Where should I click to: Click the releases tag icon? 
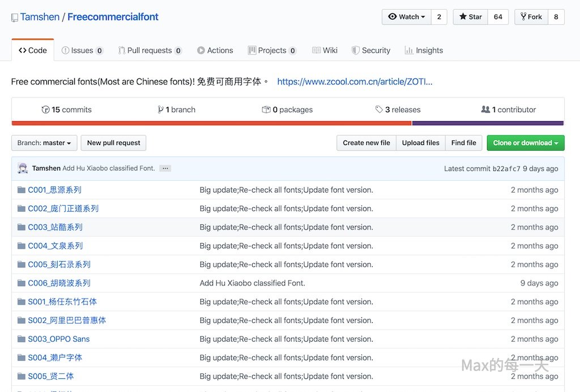pyautogui.click(x=379, y=110)
